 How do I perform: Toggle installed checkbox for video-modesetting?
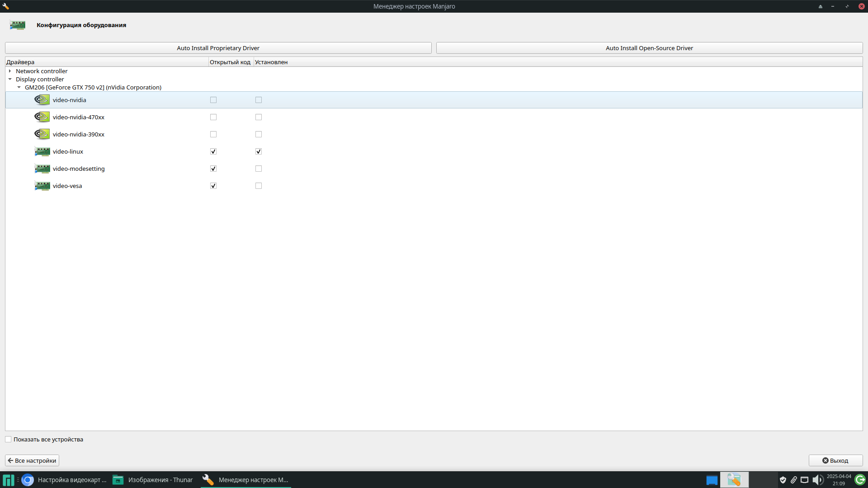[x=259, y=169]
